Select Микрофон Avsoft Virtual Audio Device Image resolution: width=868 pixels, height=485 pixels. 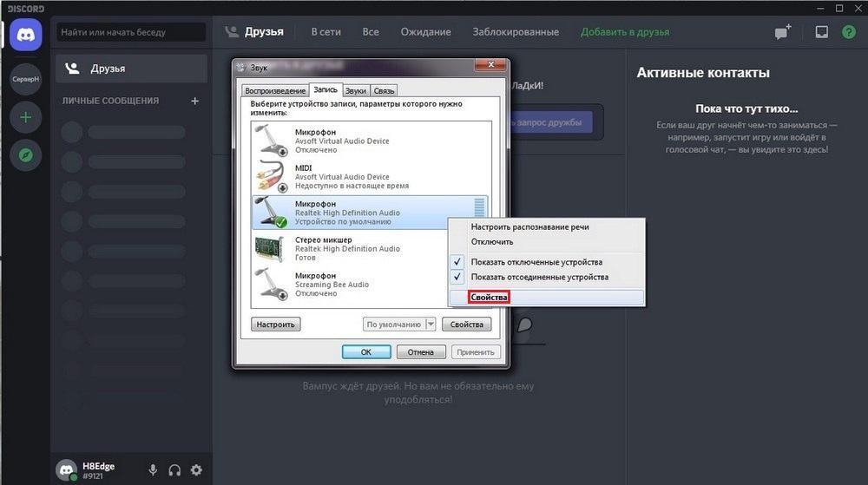coord(371,141)
